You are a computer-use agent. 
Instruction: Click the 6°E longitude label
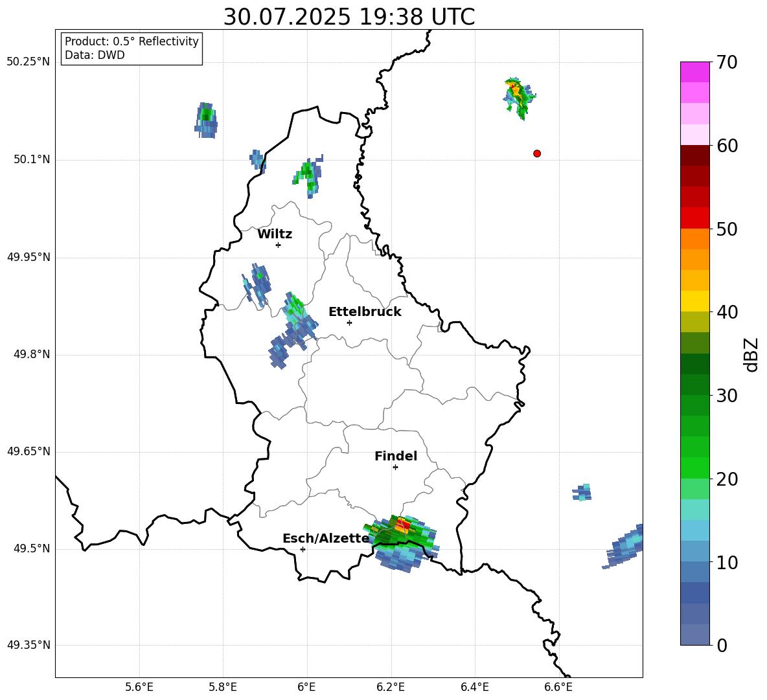tap(306, 687)
